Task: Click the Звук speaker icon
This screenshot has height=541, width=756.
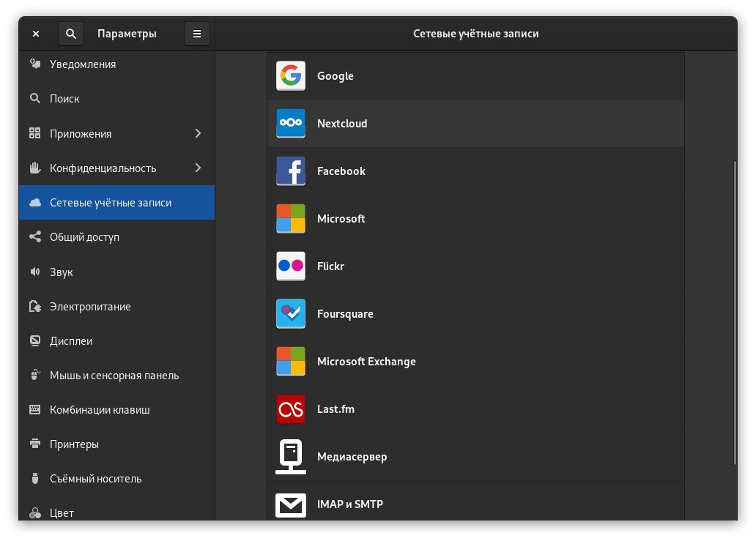Action: (34, 272)
